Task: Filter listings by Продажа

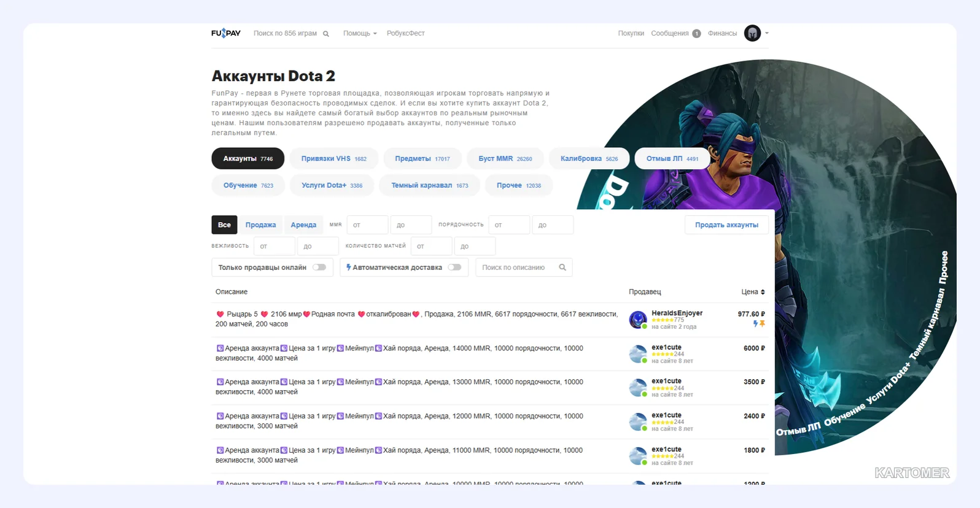Action: tap(260, 225)
